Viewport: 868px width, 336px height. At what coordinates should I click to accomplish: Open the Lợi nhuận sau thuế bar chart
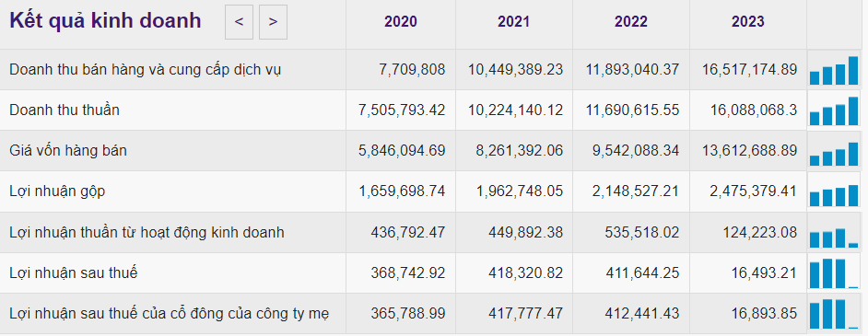pyautogui.click(x=834, y=273)
